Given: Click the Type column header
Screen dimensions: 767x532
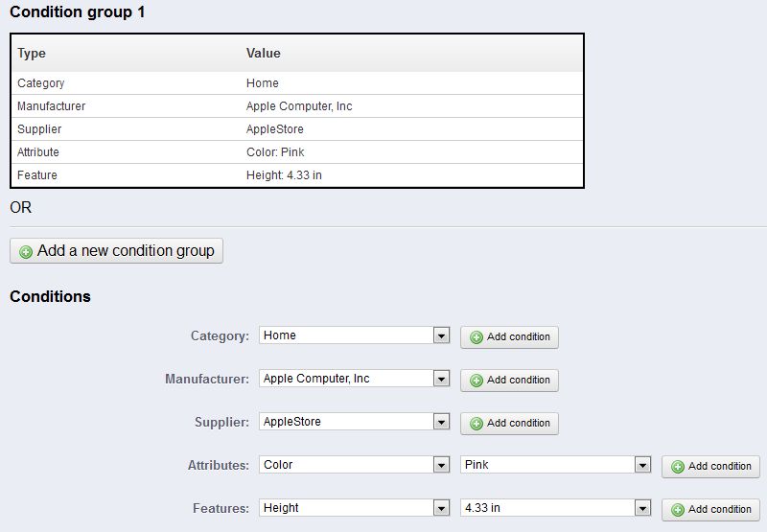Looking at the screenshot, I should pyautogui.click(x=32, y=54).
